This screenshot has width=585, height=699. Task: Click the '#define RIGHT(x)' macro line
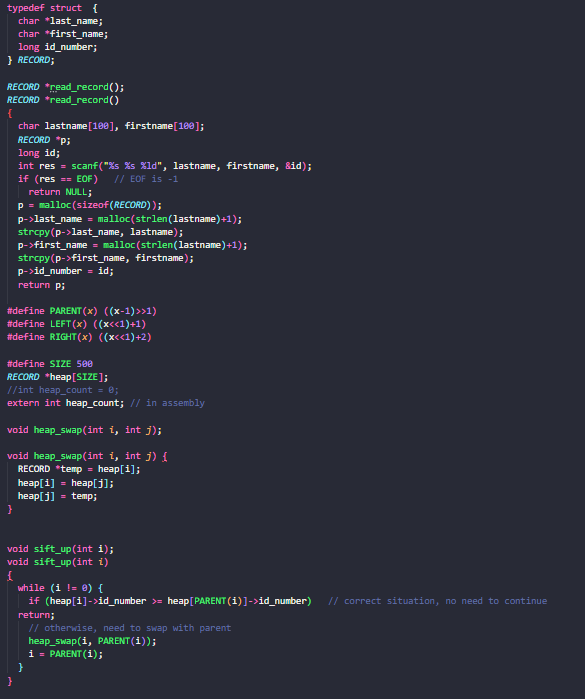79,337
